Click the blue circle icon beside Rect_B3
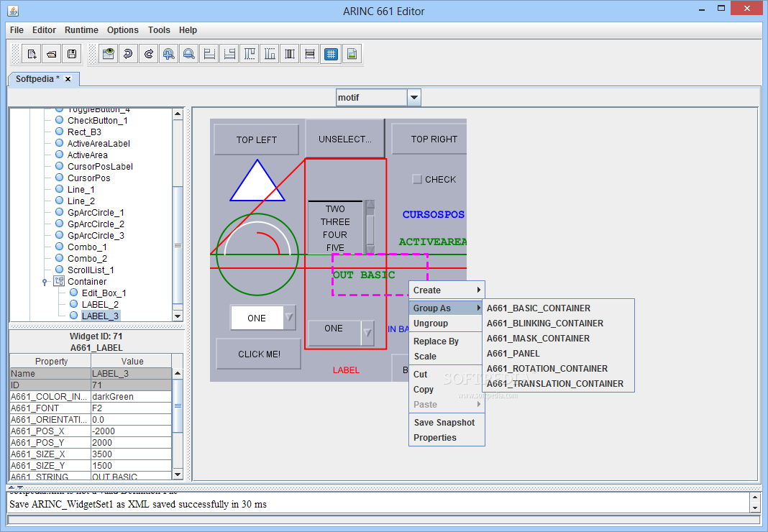Screen dimensions: 768x532 [59, 132]
